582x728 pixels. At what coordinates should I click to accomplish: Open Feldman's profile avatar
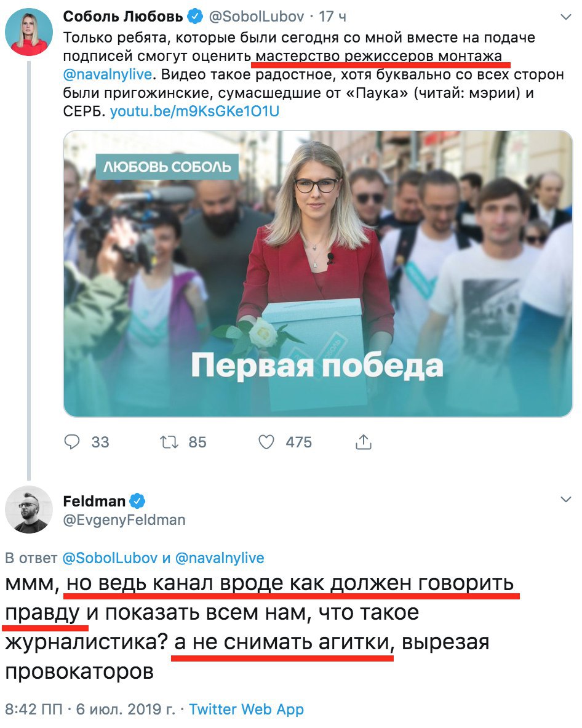[29, 510]
